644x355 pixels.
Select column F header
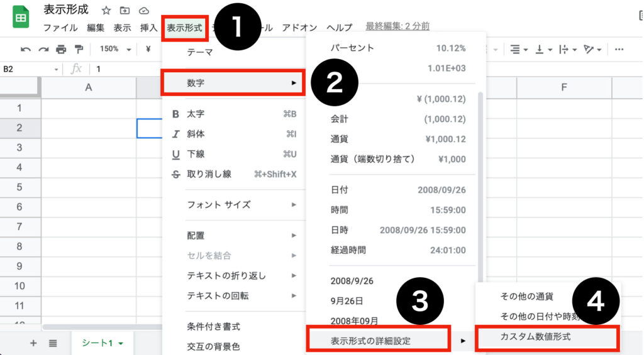pos(564,87)
